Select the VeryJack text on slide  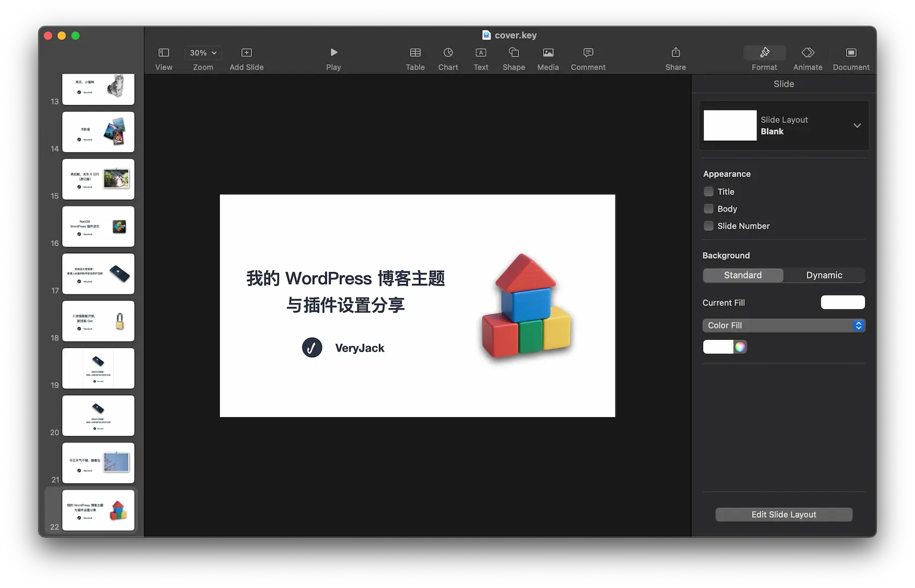(x=360, y=348)
